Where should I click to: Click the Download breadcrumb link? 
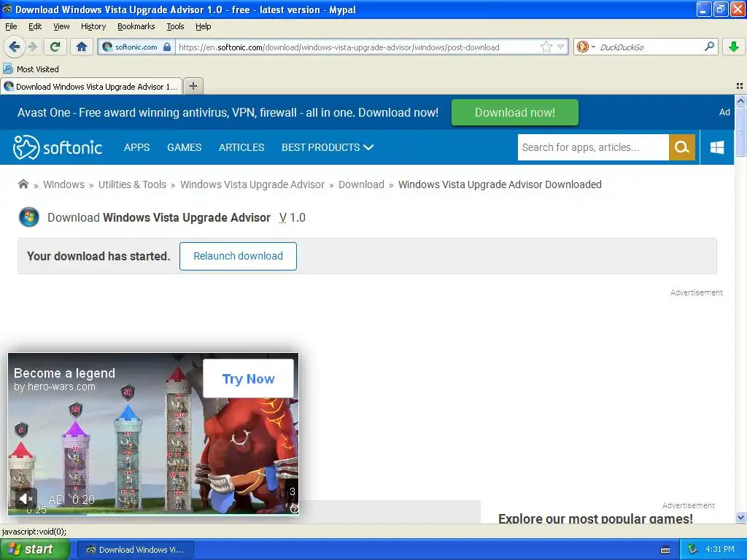(361, 184)
